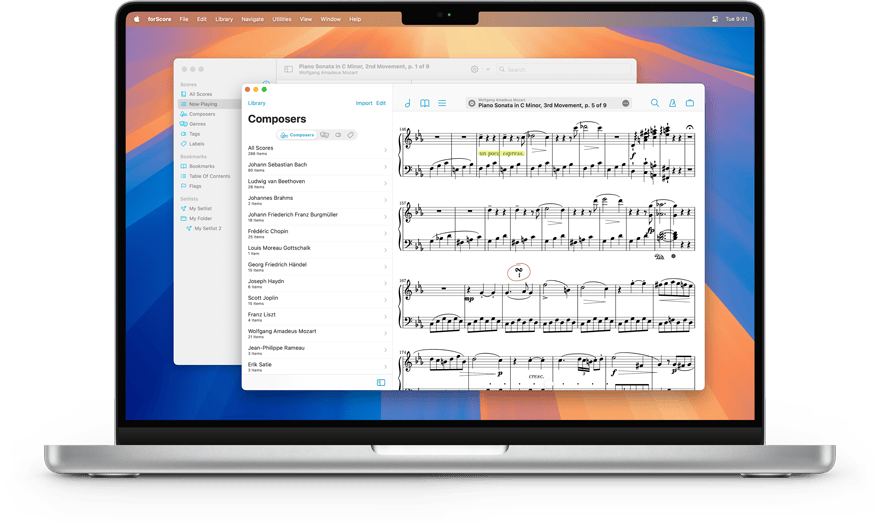Open Jean-Philippe Rameau composer row
The height and width of the screenshot is (524, 880).
(x=317, y=350)
